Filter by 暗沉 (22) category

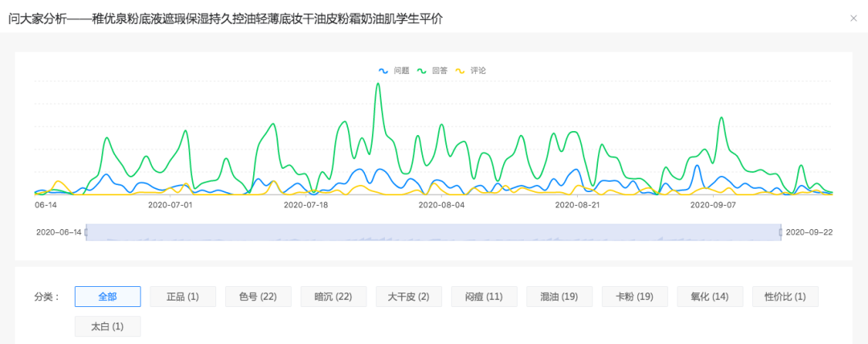click(x=334, y=297)
